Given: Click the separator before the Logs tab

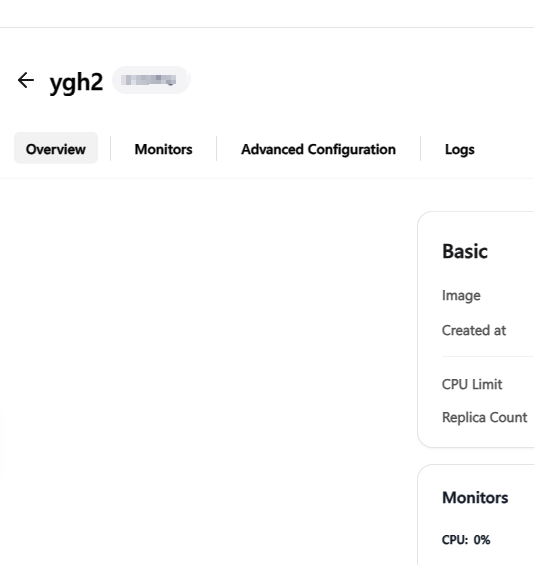Looking at the screenshot, I should coord(420,148).
